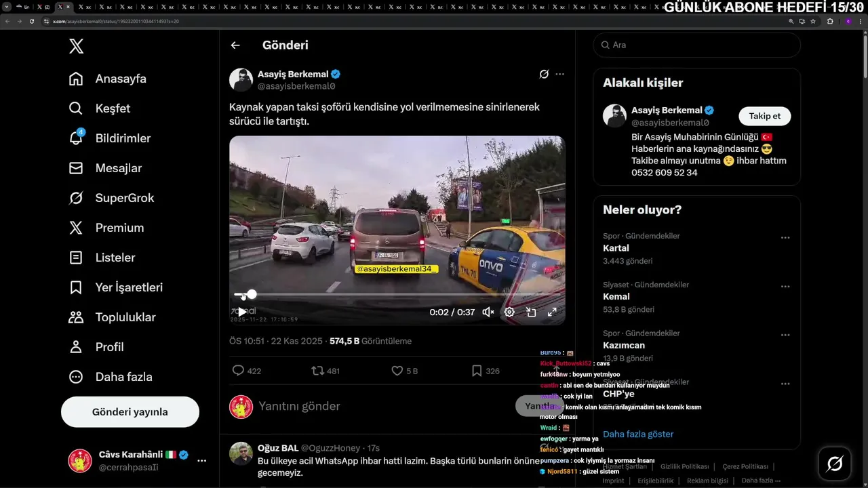Open account menu dots for Câvs Karahânli
The width and height of the screenshot is (868, 488).
(201, 461)
